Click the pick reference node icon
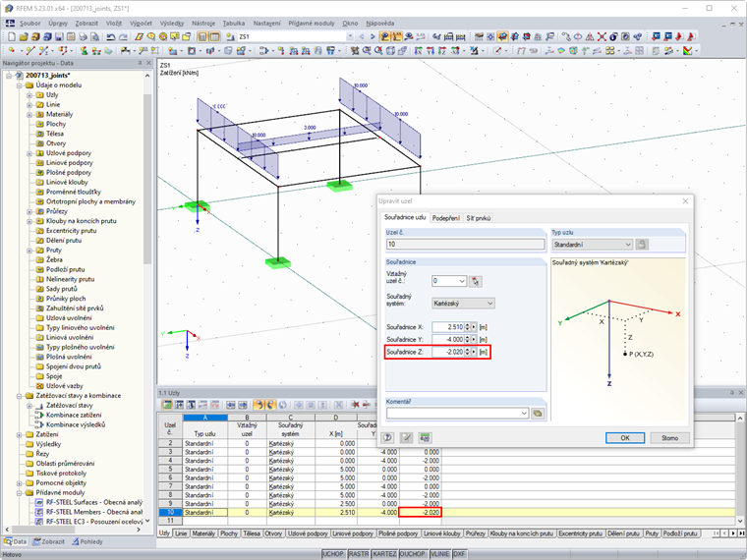Image resolution: width=747 pixels, height=560 pixels. pyautogui.click(x=475, y=281)
